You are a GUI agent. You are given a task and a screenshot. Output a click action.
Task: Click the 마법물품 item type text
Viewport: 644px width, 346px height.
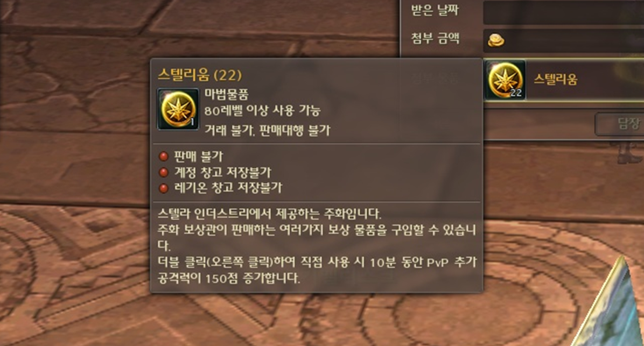[227, 95]
